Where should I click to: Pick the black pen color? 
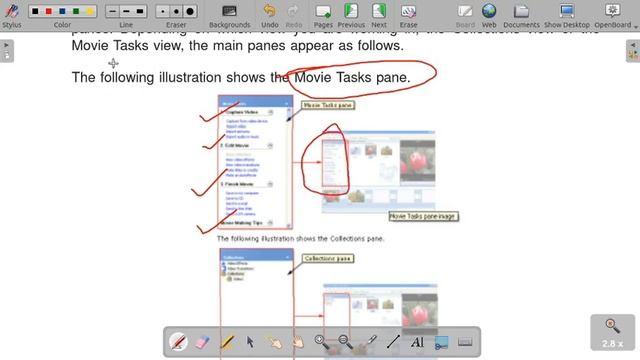point(36,11)
